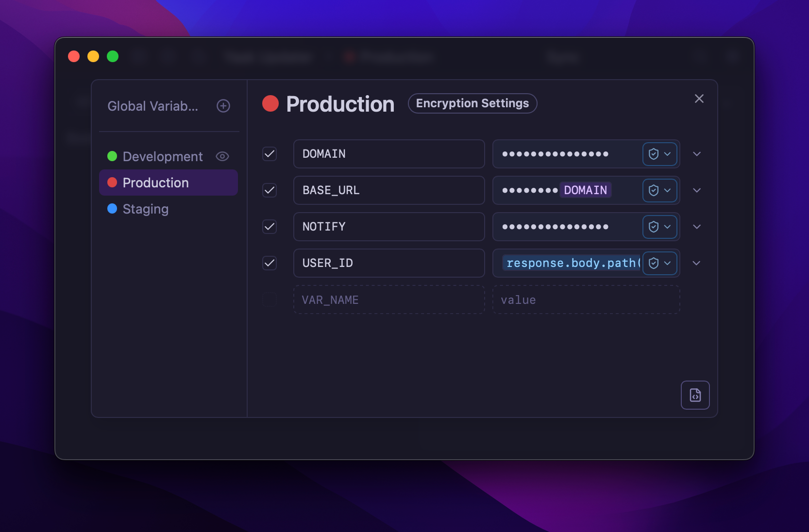809x532 pixels.
Task: Switch to the Development environment
Action: [x=162, y=156]
